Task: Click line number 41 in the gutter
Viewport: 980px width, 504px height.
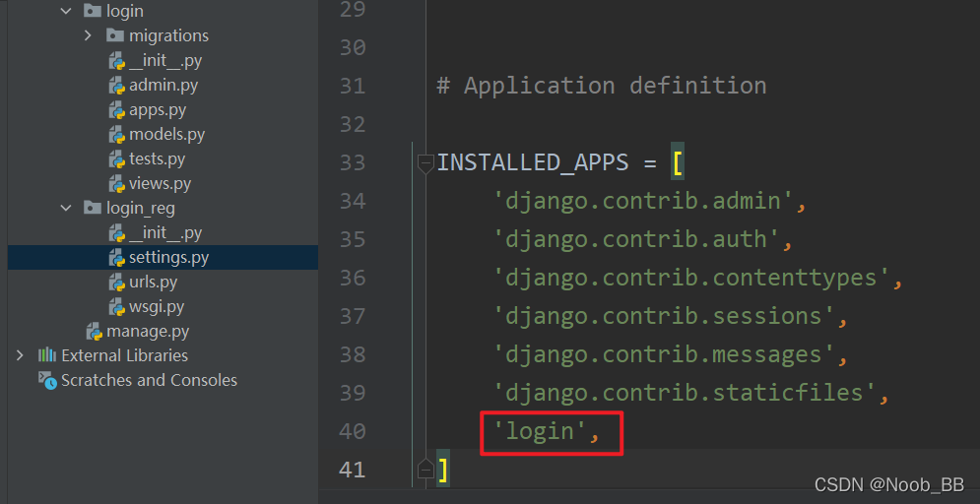Action: coord(354,470)
